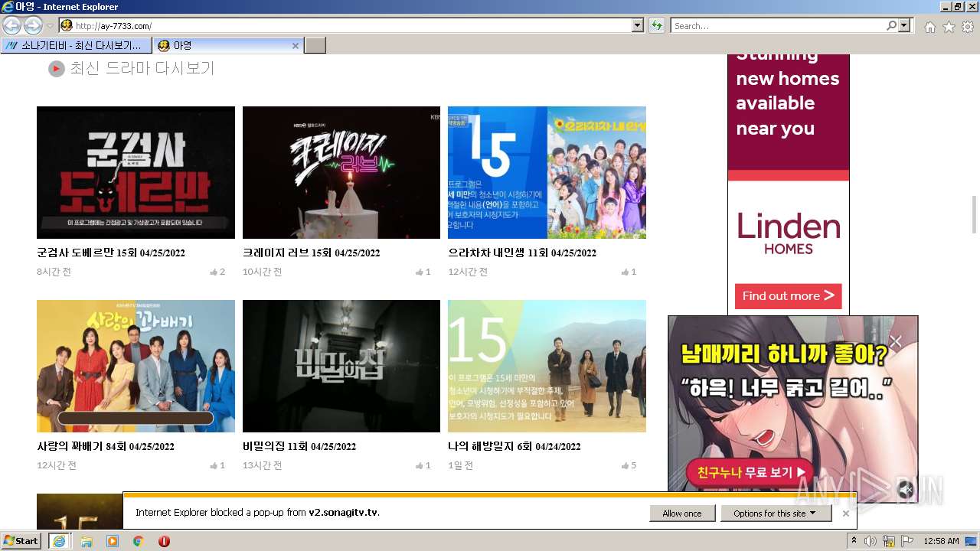Open a new blank tab
Screen dimensions: 980x551
pyautogui.click(x=315, y=46)
